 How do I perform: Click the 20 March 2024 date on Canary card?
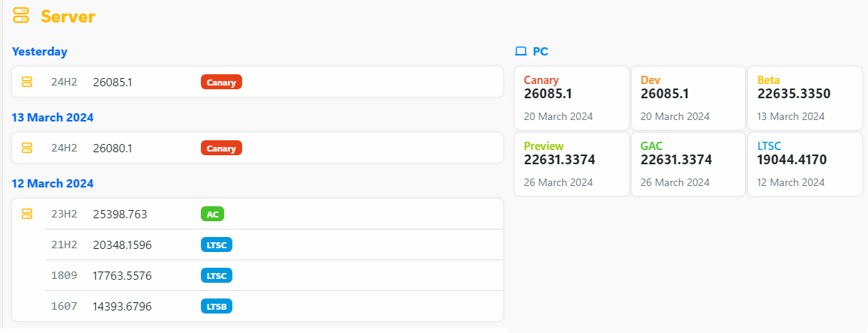558,116
